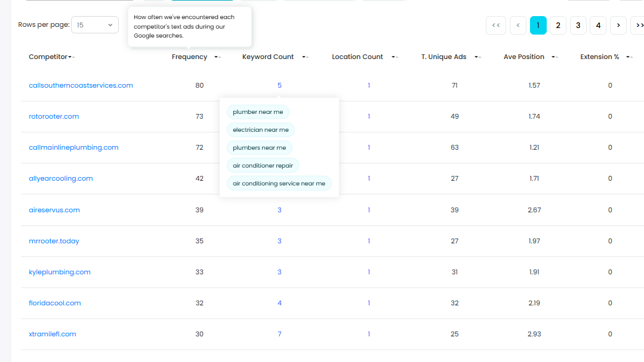Open floridacool.com competitor link
644x362 pixels.
pos(55,303)
